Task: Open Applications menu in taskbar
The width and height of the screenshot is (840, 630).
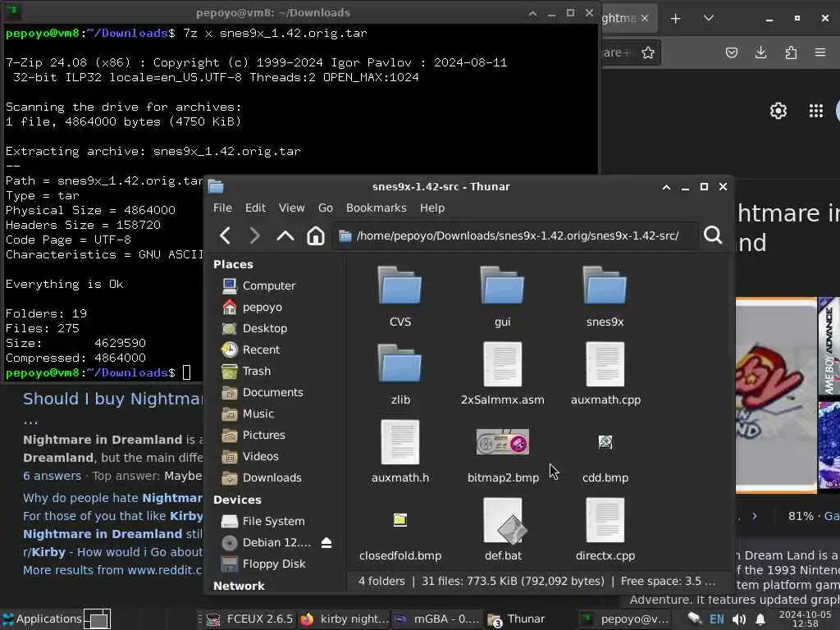Action: (42, 619)
